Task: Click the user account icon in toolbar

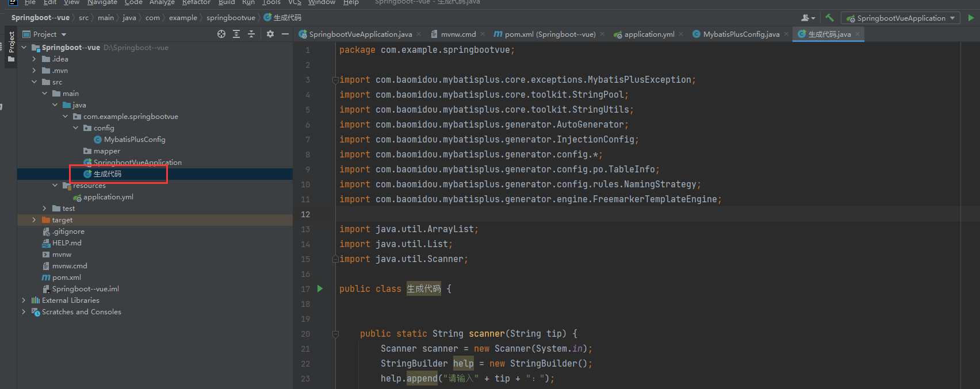Action: click(x=808, y=18)
